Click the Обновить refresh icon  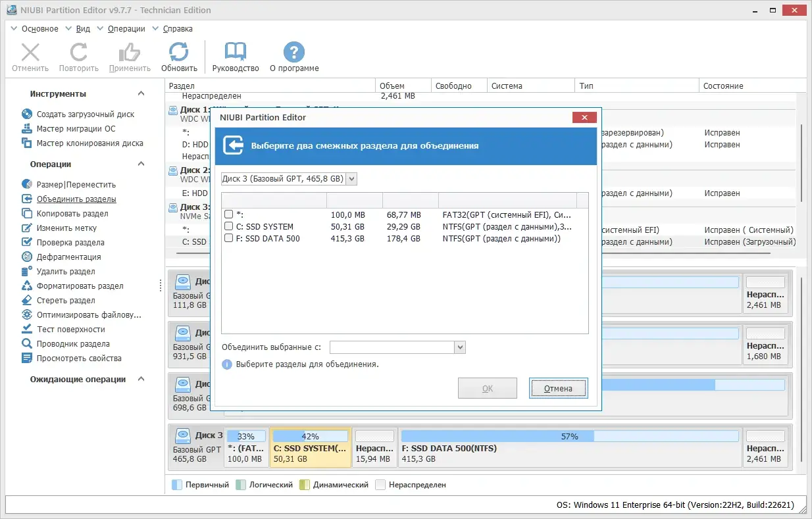179,53
